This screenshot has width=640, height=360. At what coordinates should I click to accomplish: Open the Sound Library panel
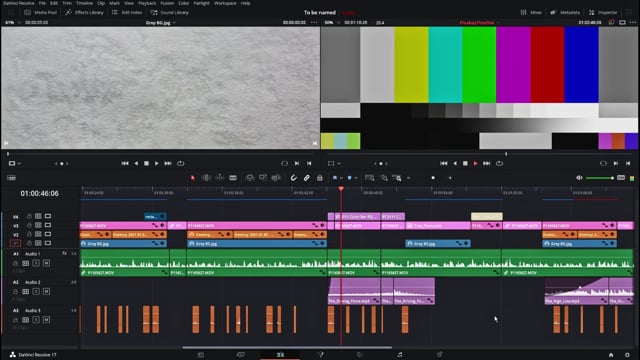click(169, 12)
